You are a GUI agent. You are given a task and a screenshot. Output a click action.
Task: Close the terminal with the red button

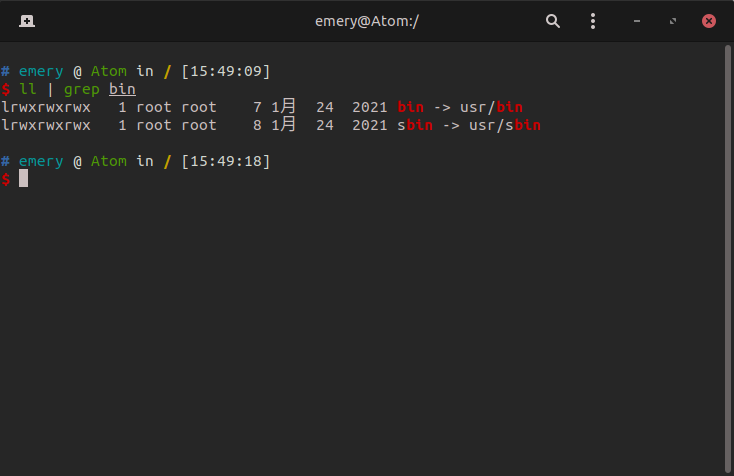pyautogui.click(x=709, y=21)
